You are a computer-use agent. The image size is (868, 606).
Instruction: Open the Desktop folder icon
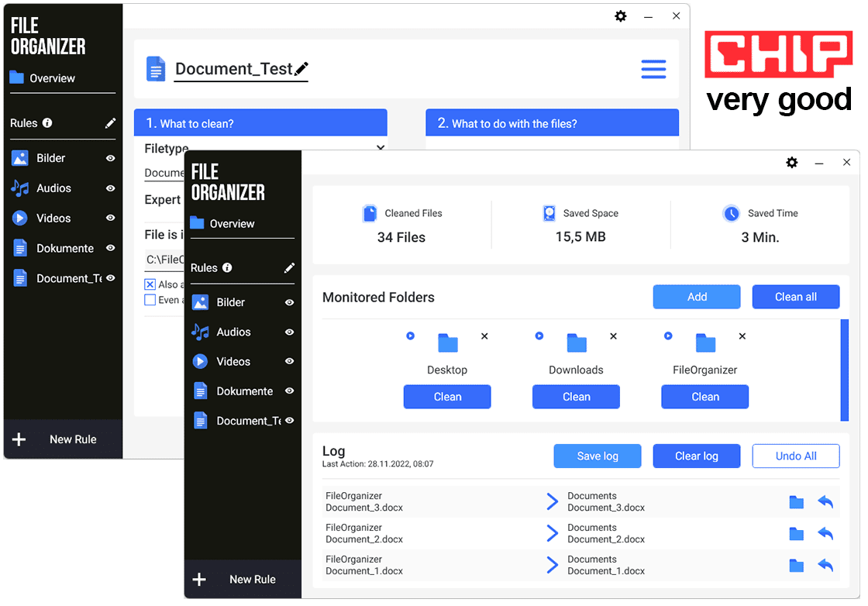(x=448, y=343)
